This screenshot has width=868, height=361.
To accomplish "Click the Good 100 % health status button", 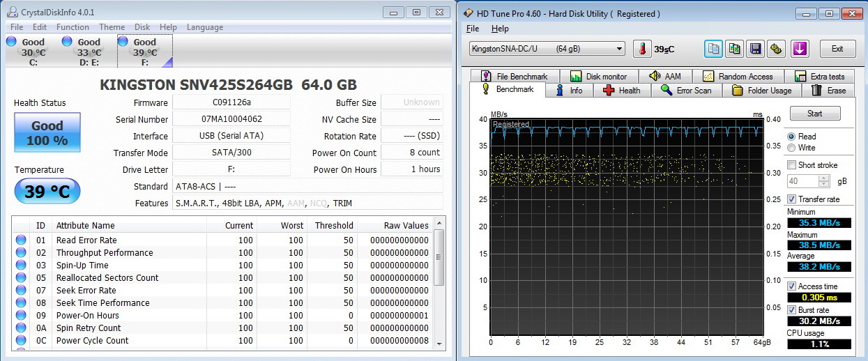I will coord(47,132).
